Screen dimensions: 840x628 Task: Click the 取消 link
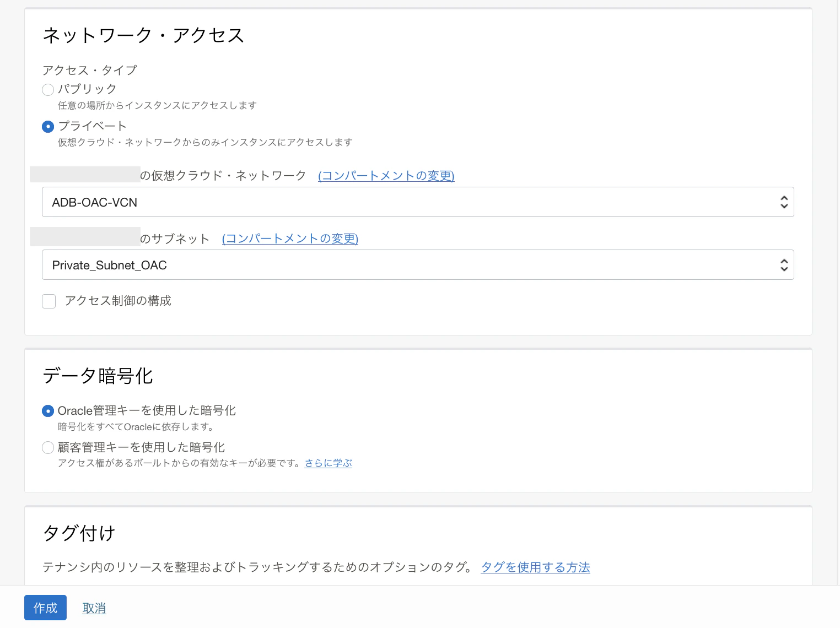[x=94, y=608]
